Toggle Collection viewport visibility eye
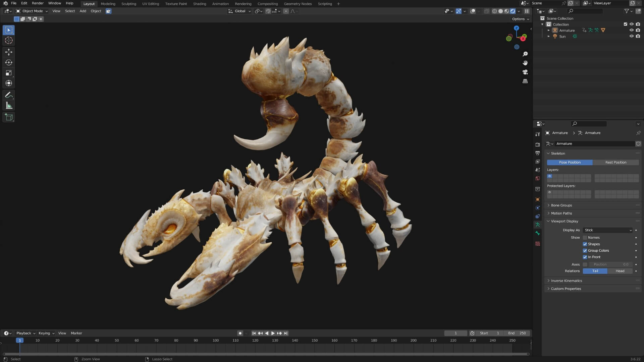This screenshot has height=362, width=644. 631,24
